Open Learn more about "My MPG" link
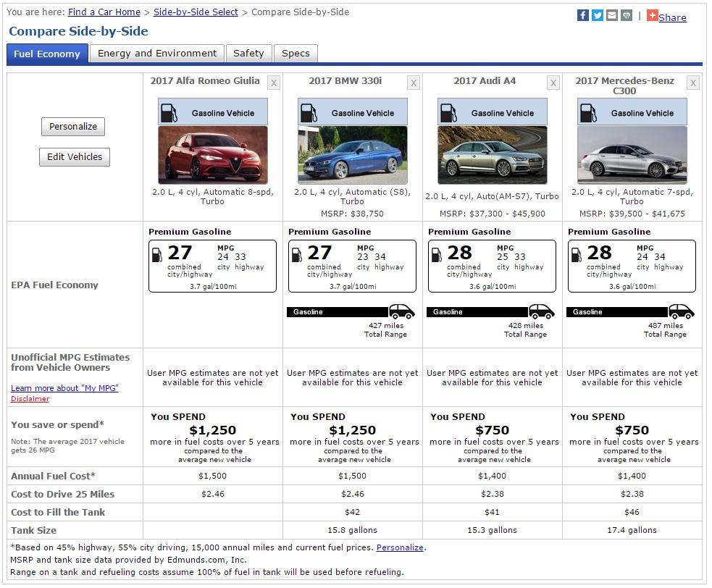Viewport: 712px width, 588px height. pos(64,388)
